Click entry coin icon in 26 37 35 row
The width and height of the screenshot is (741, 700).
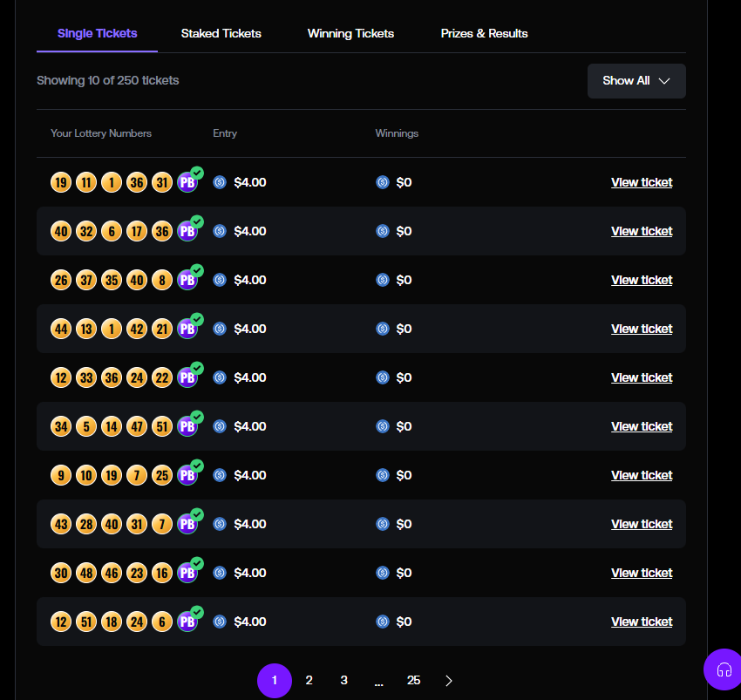pos(220,280)
